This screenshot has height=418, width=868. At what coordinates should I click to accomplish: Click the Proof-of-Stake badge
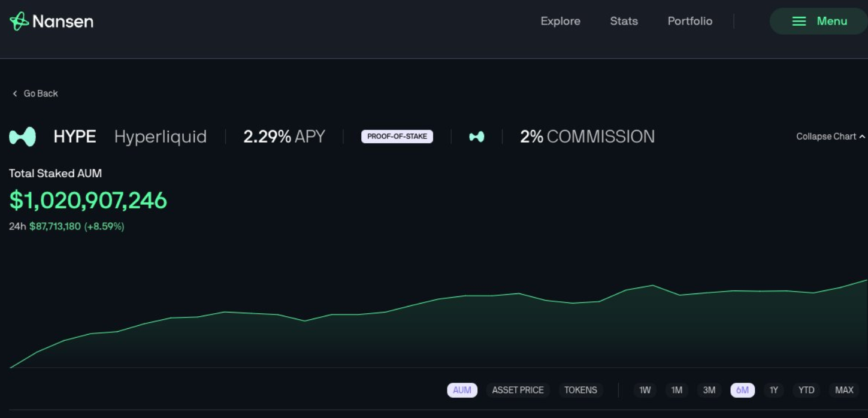[397, 137]
